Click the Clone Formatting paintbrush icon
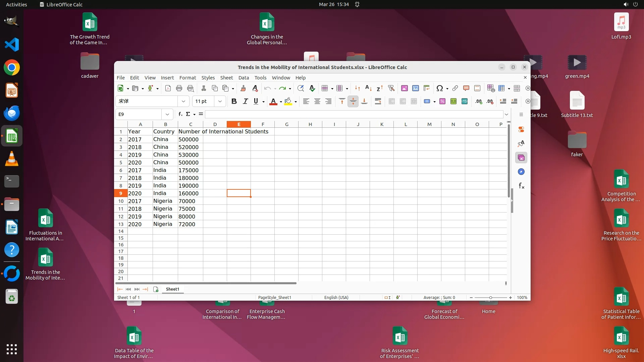 [243, 88]
